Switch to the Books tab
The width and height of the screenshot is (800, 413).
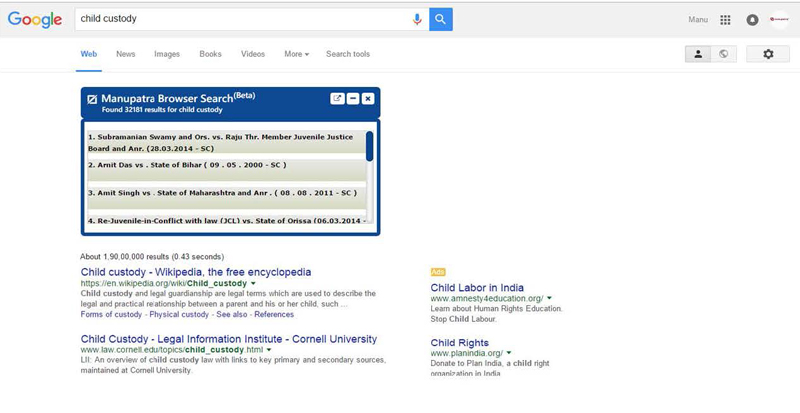(210, 54)
